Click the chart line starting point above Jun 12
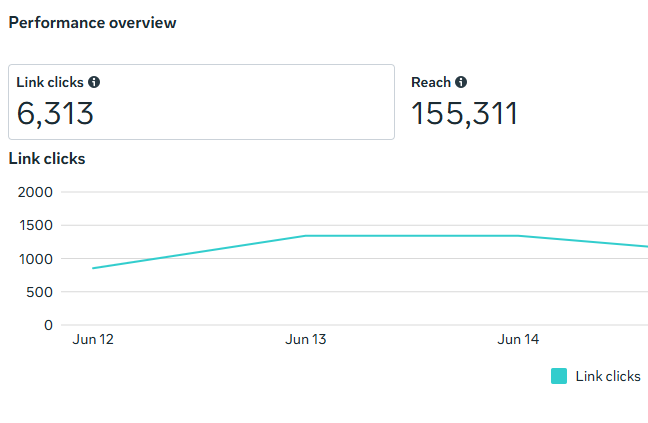Viewport: 648px width, 423px height. pos(93,269)
